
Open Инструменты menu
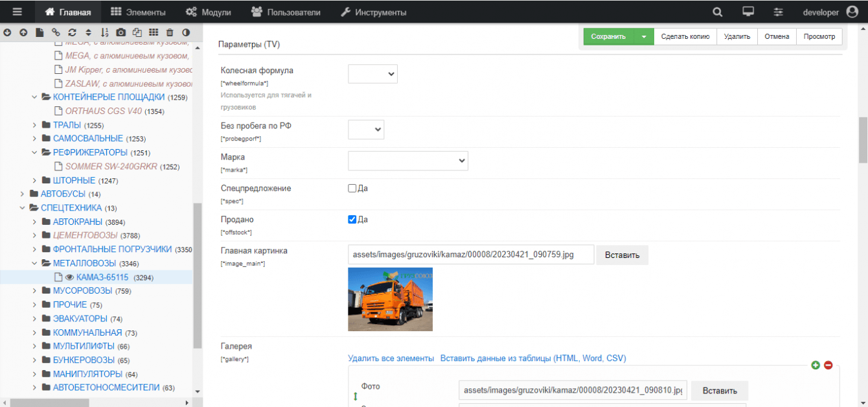tap(374, 12)
